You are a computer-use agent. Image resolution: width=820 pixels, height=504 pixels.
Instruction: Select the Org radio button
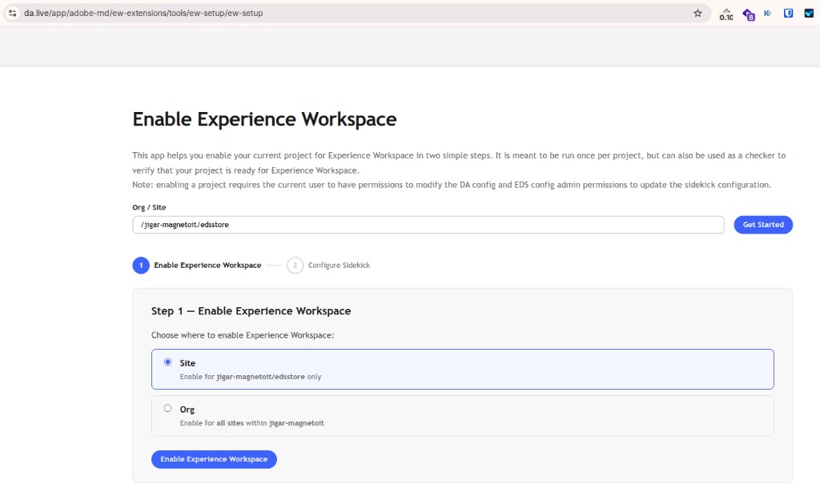[x=167, y=409]
